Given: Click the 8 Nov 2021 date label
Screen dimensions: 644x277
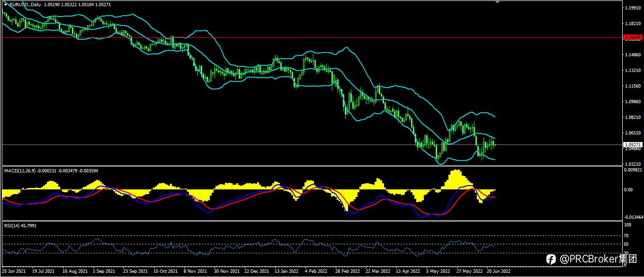Looking at the screenshot, I should pos(196,272).
